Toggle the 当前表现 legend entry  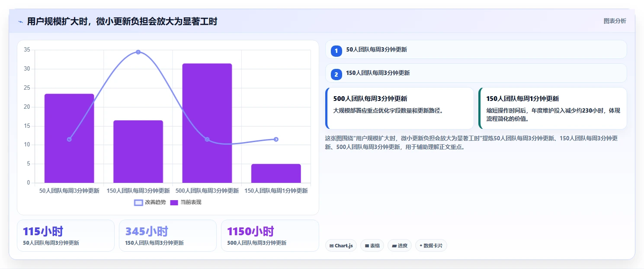(186, 202)
